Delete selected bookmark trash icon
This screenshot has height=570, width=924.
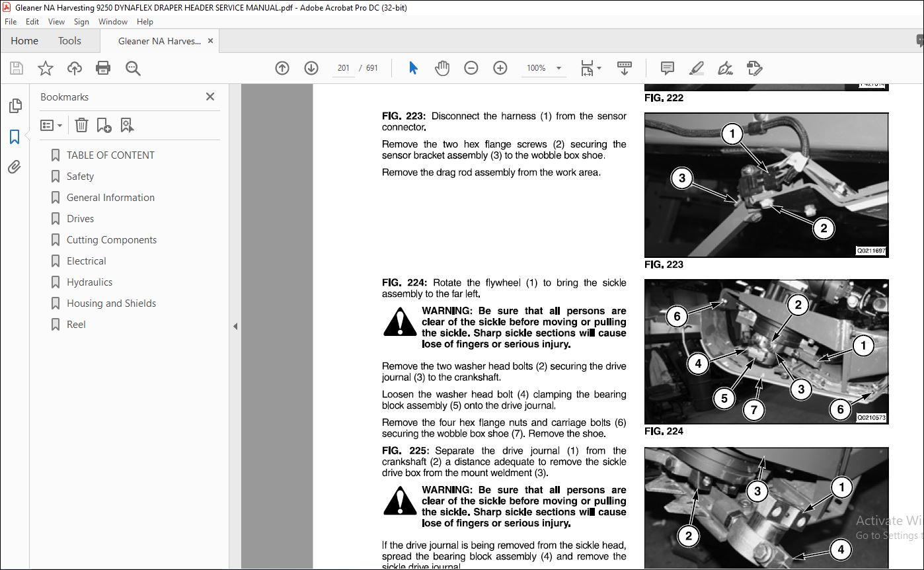pos(81,125)
